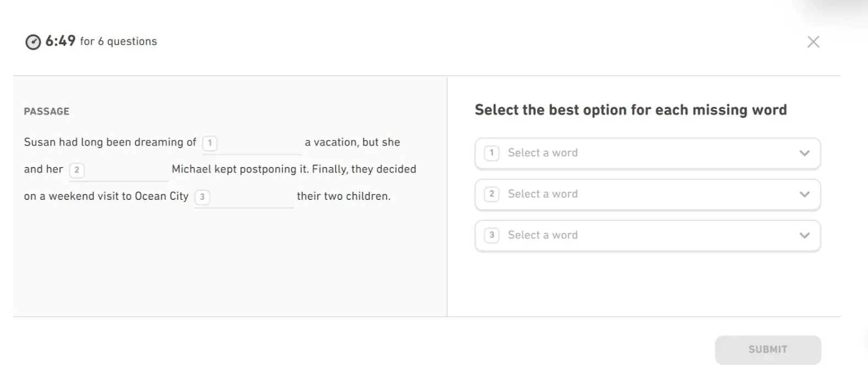This screenshot has width=868, height=378.
Task: Click the timer clock icon
Action: [x=33, y=42]
